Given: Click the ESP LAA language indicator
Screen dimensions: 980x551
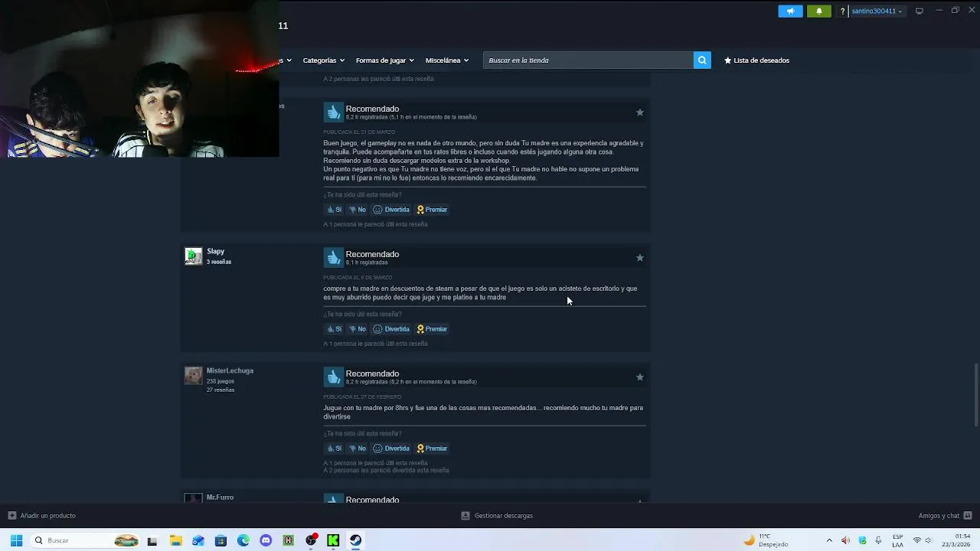Looking at the screenshot, I should pyautogui.click(x=897, y=541).
